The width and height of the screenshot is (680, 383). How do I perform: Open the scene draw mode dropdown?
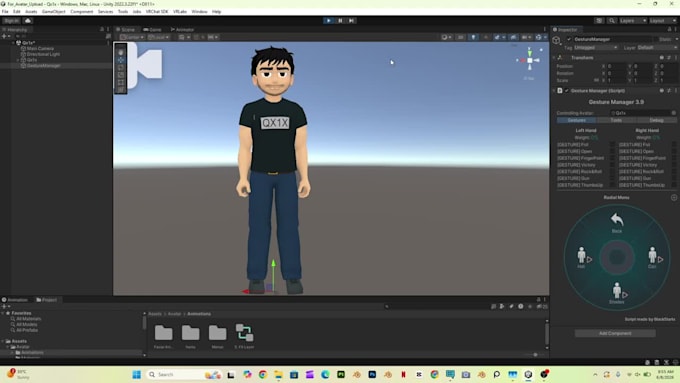click(x=446, y=37)
